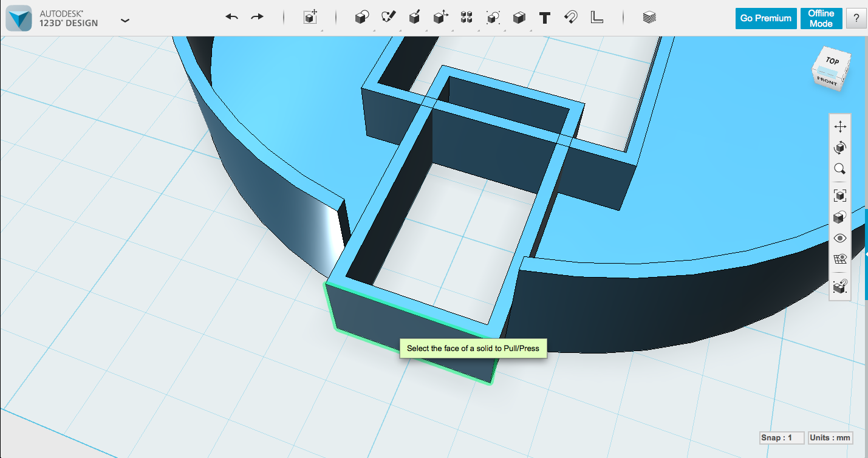Open the Measure tool

coord(597,18)
